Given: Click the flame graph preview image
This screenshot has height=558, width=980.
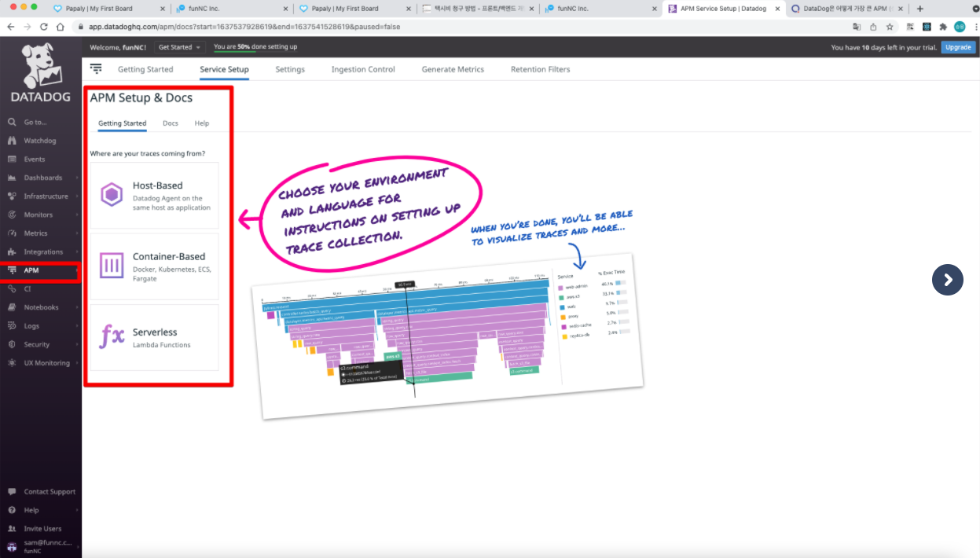Looking at the screenshot, I should pyautogui.click(x=448, y=336).
